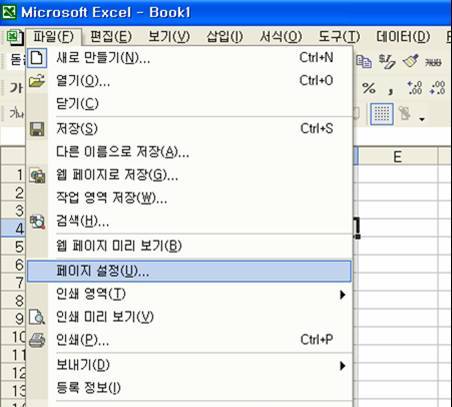Open the 데이터(D) menu
Image resolution: width=452 pixels, height=407 pixels.
point(403,37)
